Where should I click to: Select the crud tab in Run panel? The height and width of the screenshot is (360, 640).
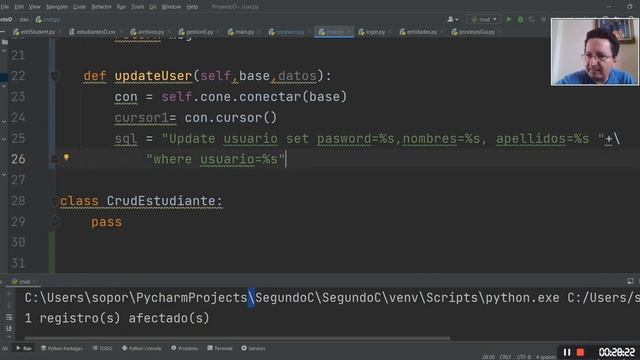[22, 282]
